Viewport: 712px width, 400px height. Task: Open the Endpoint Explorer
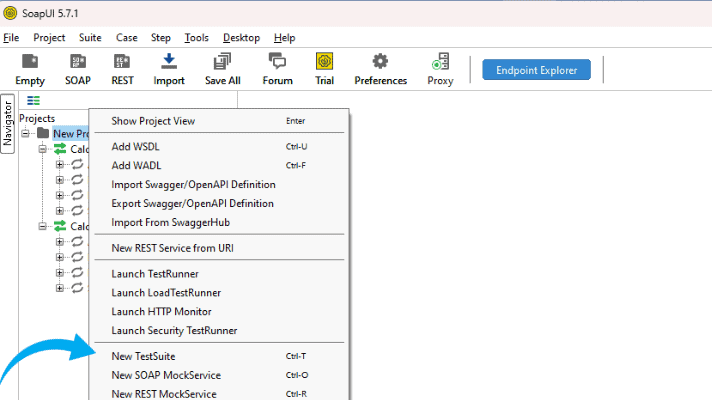536,70
